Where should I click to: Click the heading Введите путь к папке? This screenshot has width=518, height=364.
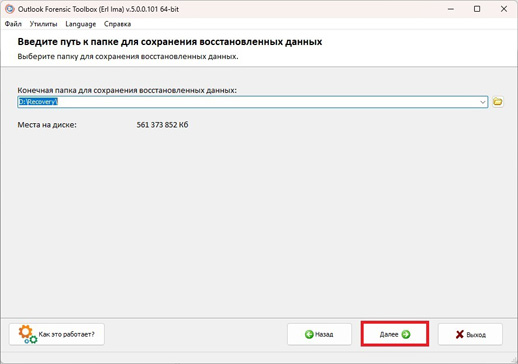tap(170, 42)
